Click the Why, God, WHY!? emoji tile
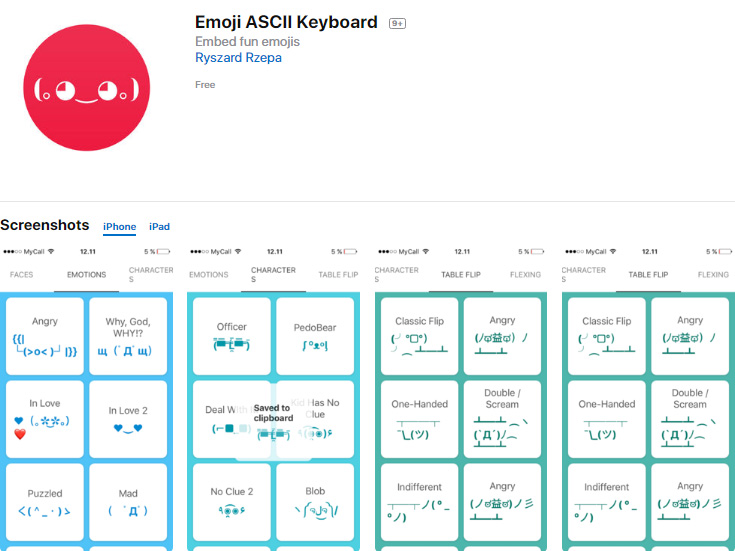The image size is (735, 551). coord(128,334)
